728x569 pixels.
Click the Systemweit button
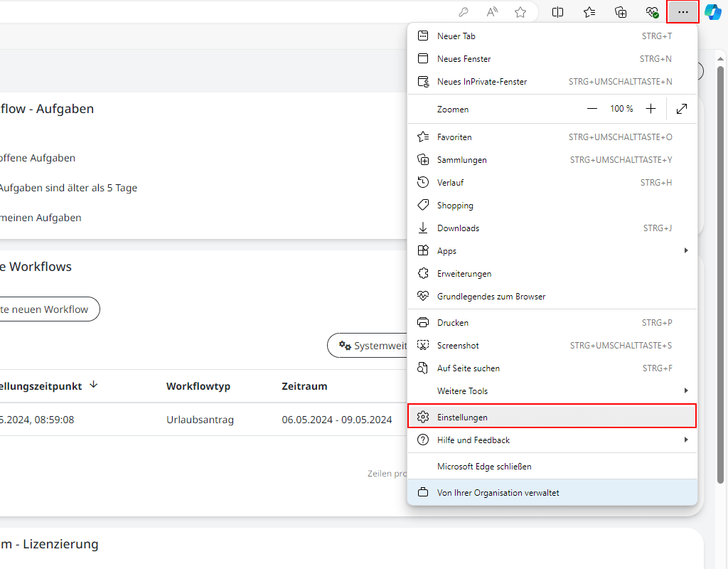(x=368, y=346)
